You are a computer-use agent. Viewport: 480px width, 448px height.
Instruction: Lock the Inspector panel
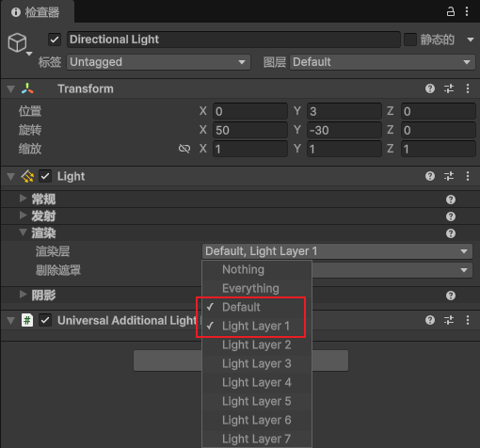pyautogui.click(x=451, y=11)
